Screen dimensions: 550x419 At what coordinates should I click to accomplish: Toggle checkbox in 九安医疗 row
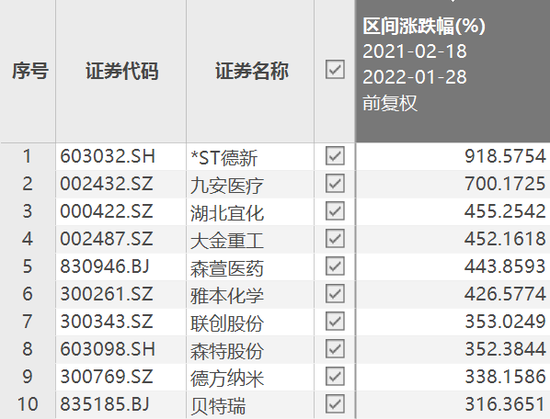[335, 183]
